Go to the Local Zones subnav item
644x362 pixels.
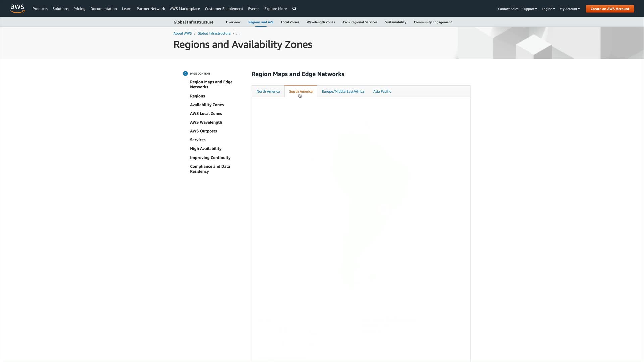[x=290, y=22]
